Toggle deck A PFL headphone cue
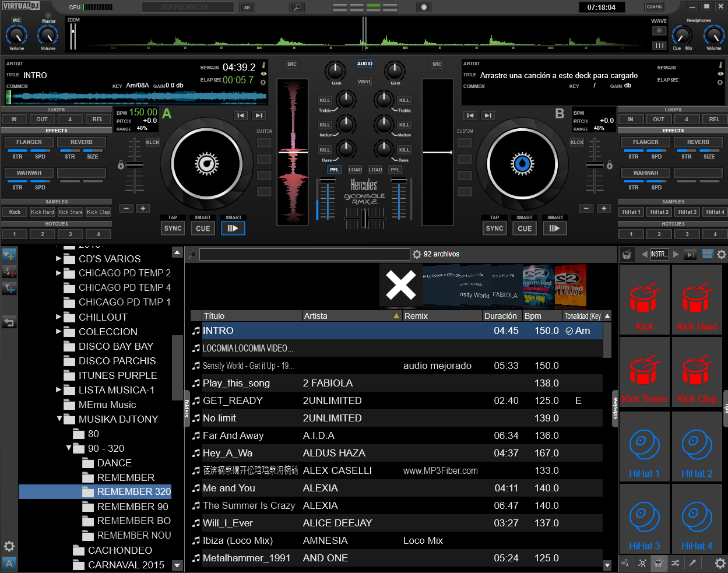This screenshot has height=573, width=728. [334, 170]
